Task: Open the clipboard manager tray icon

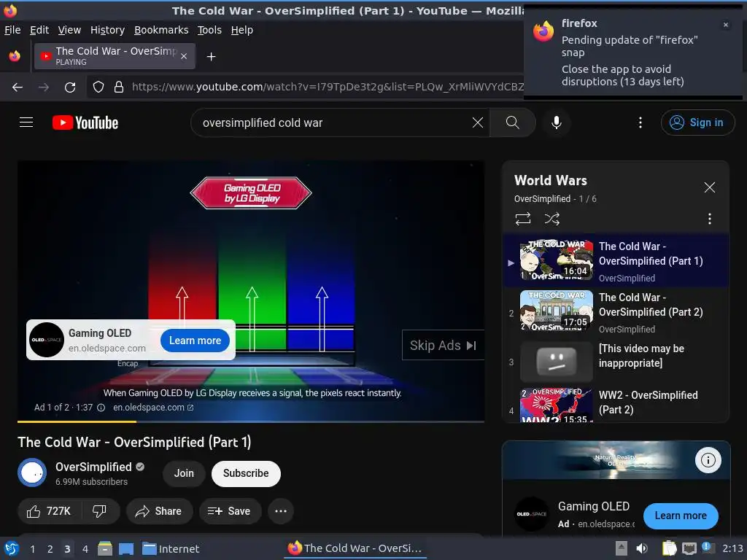Action: [669, 548]
